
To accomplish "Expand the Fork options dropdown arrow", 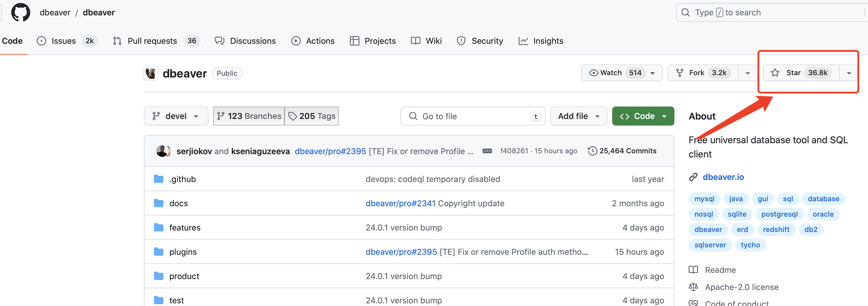I will 748,73.
